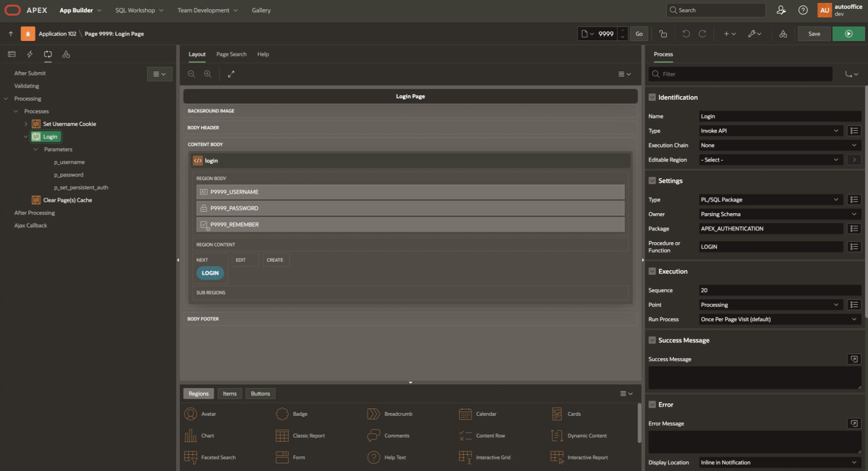Screen dimensions: 868x471
Task: Open the Team Development menu
Action: (208, 10)
